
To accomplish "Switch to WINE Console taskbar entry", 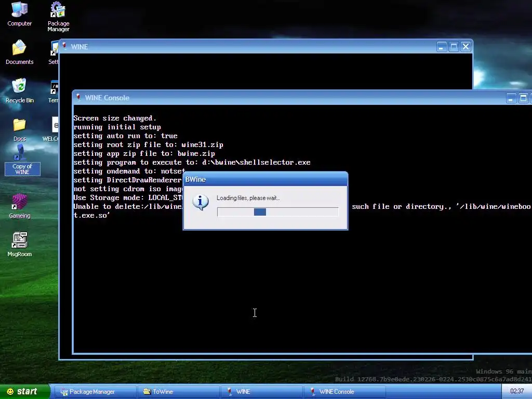I will tap(345, 392).
